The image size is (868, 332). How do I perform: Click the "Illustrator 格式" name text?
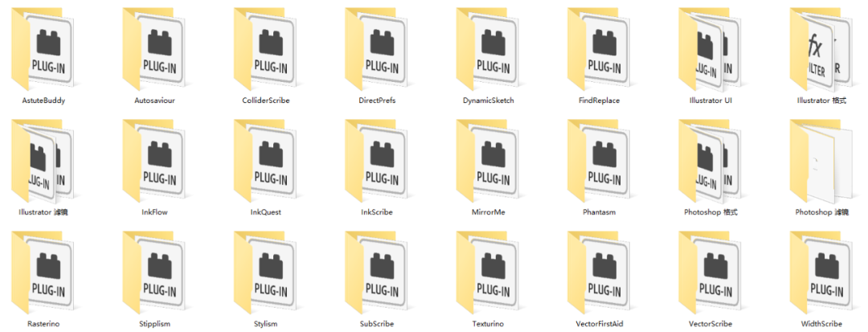pos(821,101)
